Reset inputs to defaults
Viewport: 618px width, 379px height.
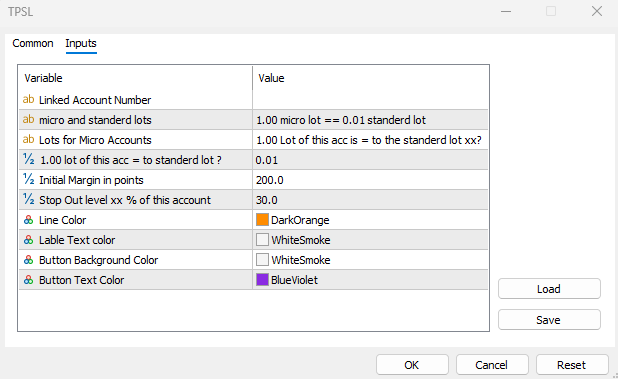[x=572, y=365]
